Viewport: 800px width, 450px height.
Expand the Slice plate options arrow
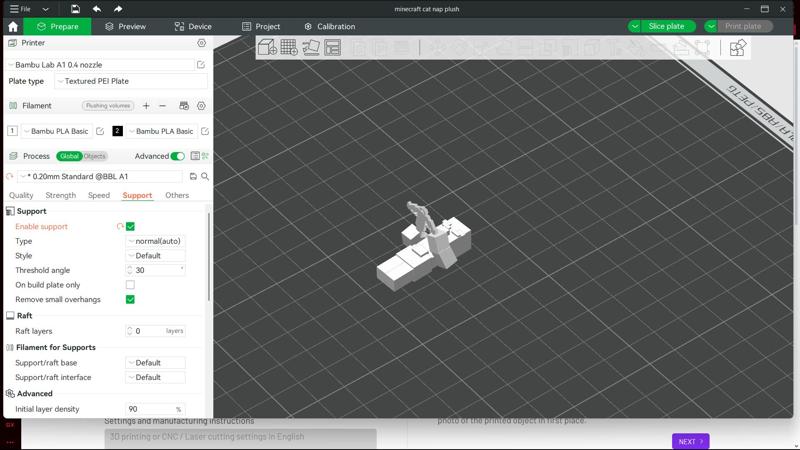coord(634,27)
